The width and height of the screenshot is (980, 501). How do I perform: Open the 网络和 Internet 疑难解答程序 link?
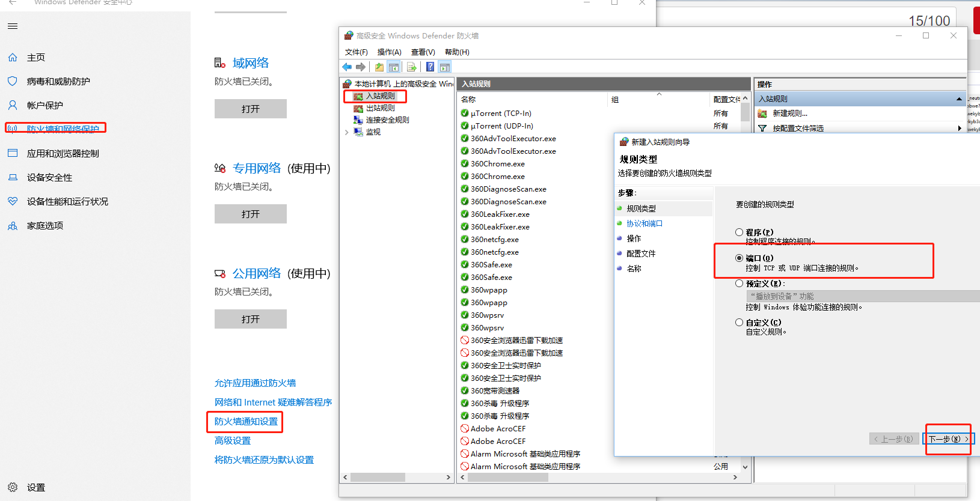[273, 402]
